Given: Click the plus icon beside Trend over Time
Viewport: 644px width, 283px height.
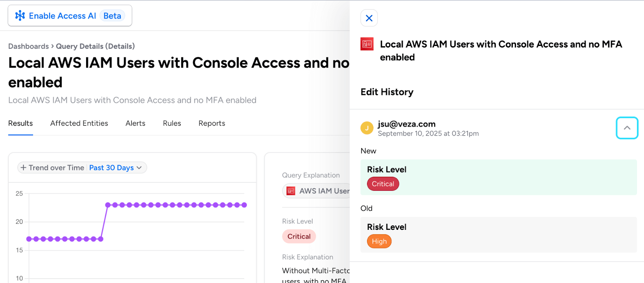Looking at the screenshot, I should click(23, 168).
